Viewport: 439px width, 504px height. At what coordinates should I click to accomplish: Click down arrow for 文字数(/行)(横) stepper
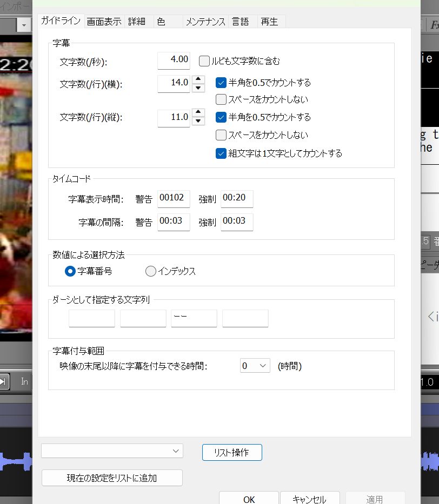(198, 88)
